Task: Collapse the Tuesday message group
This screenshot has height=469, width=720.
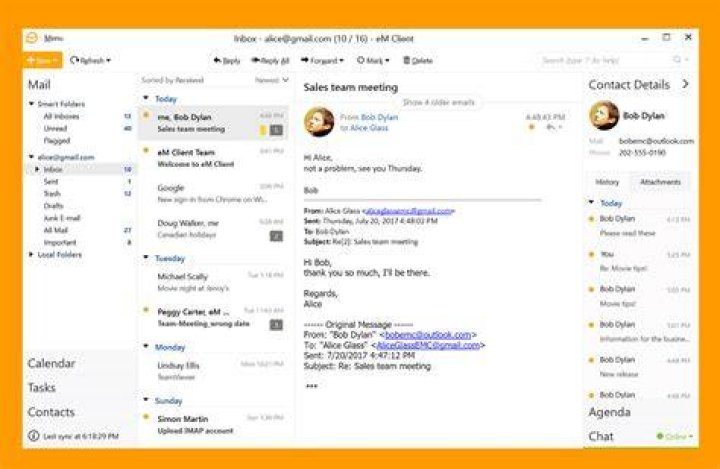Action: [146, 258]
